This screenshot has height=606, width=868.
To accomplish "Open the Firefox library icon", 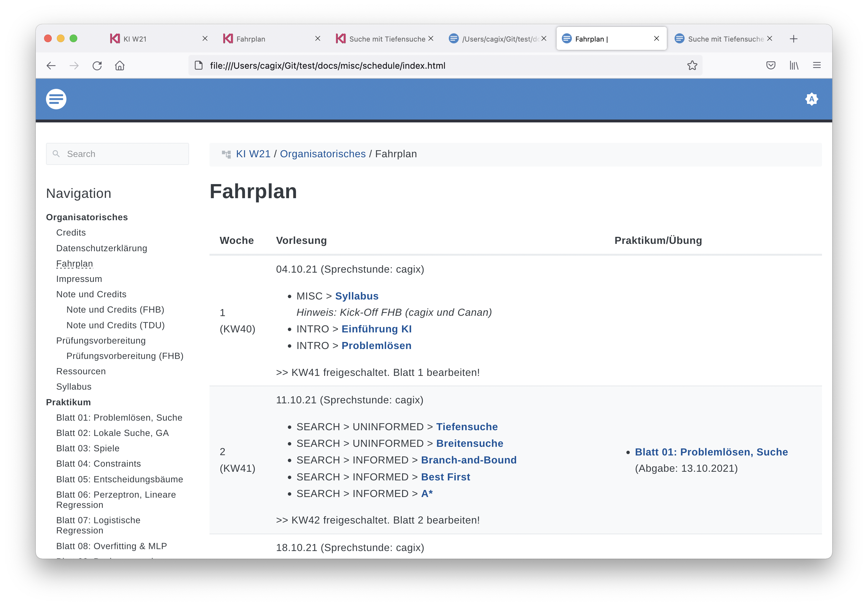I will pyautogui.click(x=794, y=66).
